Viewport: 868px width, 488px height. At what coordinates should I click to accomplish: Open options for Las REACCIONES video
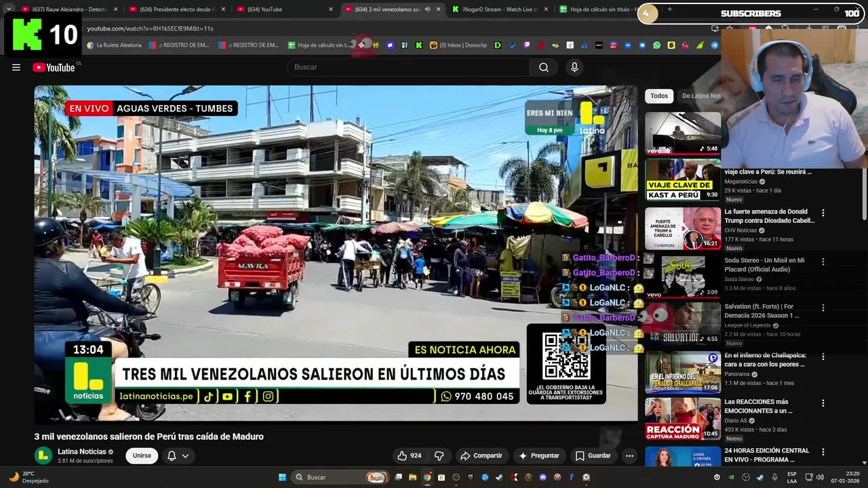(823, 403)
